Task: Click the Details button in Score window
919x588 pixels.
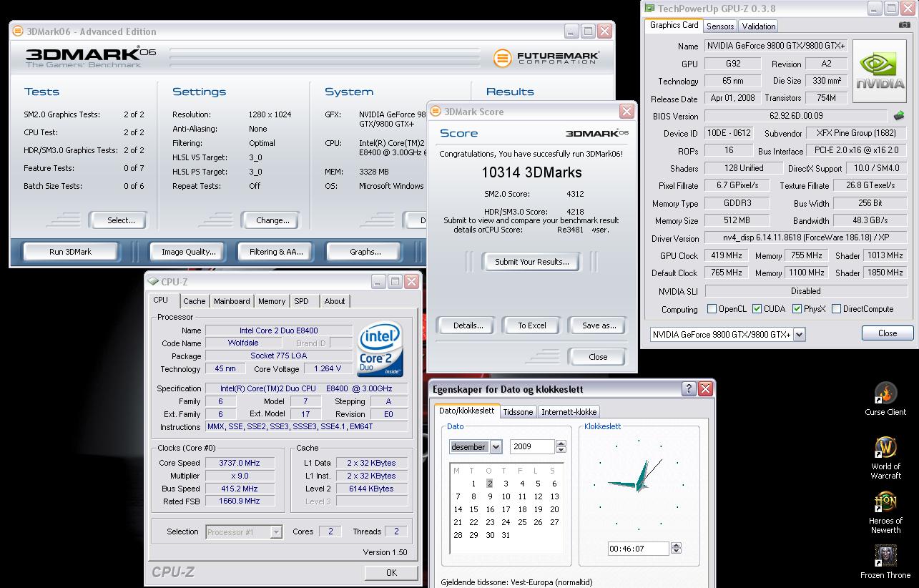Action: 468,325
